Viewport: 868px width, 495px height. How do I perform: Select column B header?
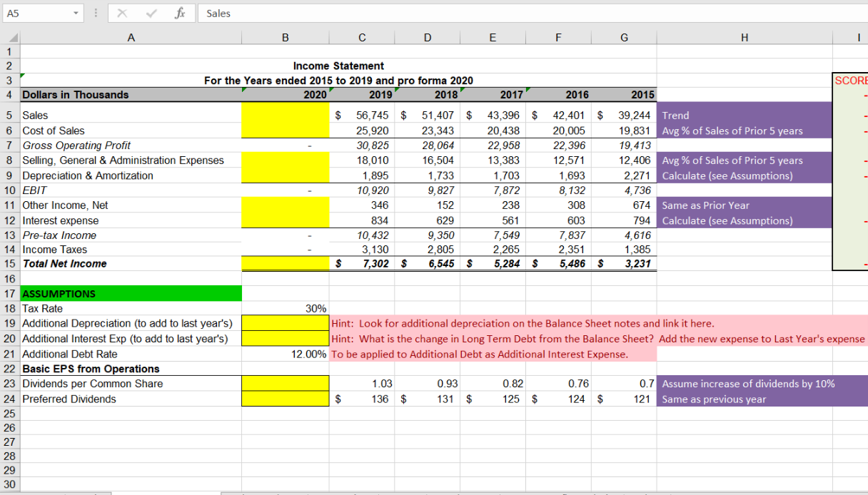pos(285,37)
